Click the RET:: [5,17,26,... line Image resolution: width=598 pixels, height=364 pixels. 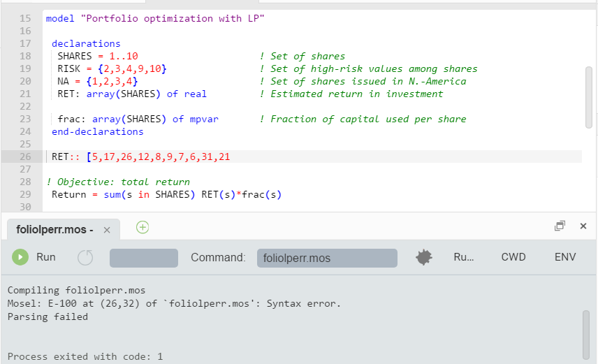click(x=140, y=156)
